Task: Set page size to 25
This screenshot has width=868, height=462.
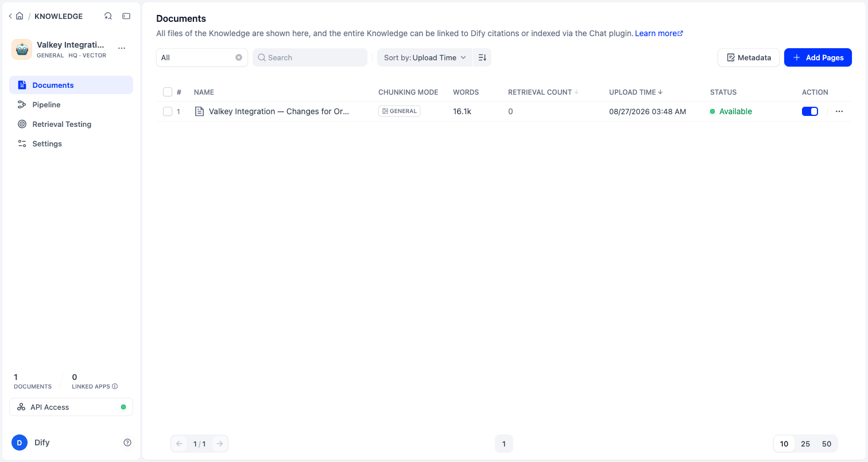Action: [805, 444]
